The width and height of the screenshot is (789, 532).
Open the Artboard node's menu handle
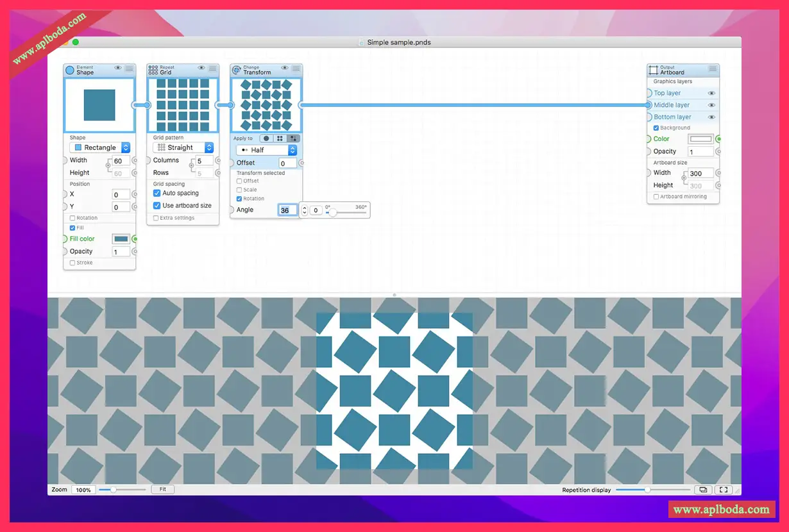(713, 68)
